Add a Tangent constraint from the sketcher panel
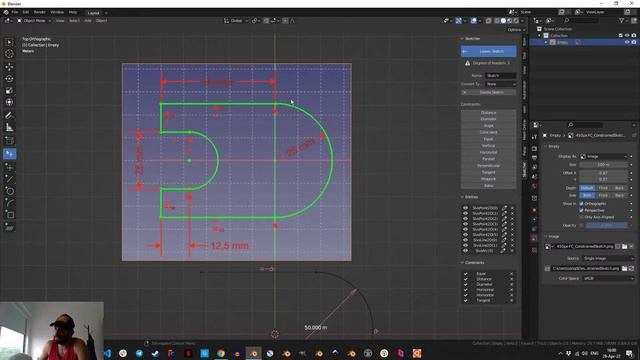The image size is (640, 360). [x=489, y=172]
